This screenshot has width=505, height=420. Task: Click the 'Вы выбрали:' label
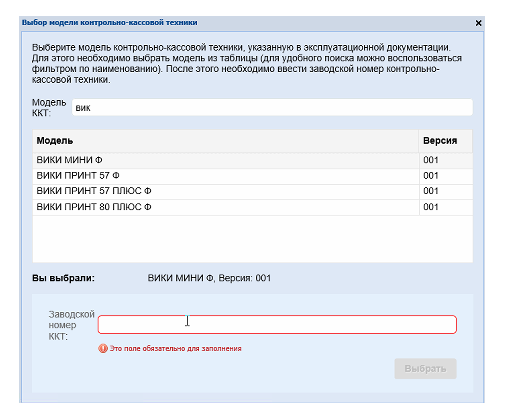(x=64, y=278)
